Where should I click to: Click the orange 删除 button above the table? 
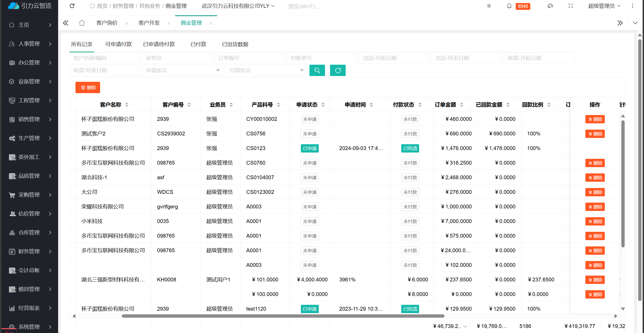coord(88,87)
